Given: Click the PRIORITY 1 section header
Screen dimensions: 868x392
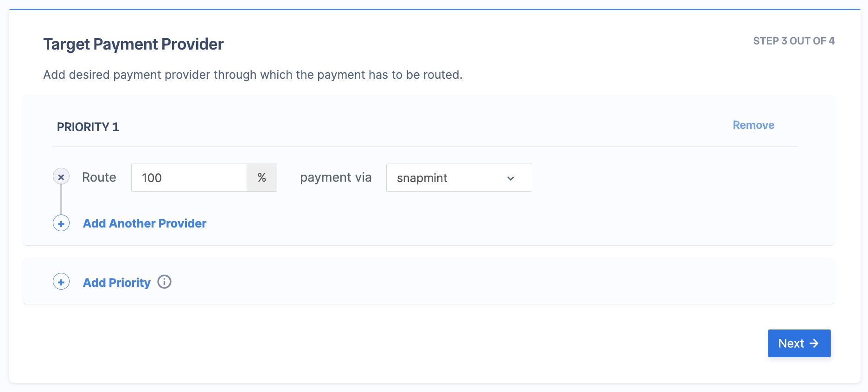Looking at the screenshot, I should tap(88, 127).
